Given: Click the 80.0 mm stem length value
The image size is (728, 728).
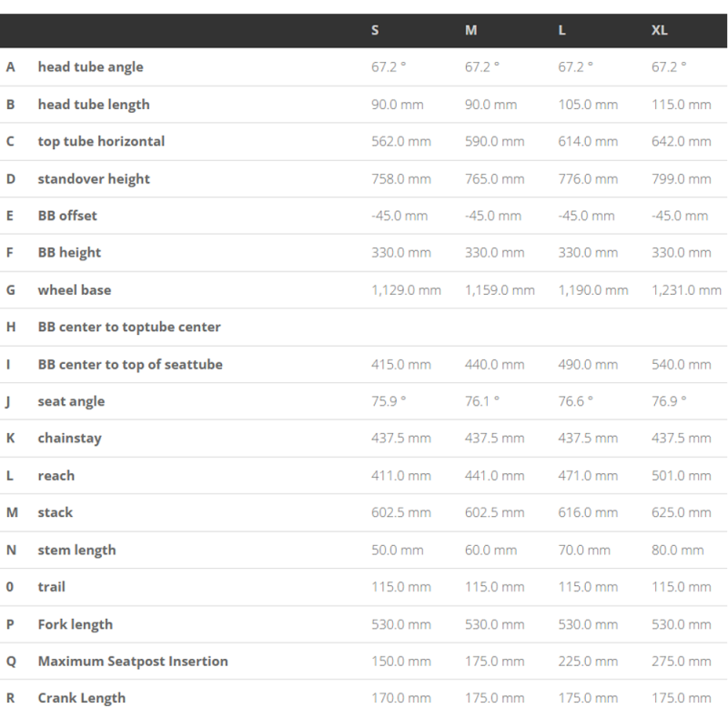Looking at the screenshot, I should click(678, 551).
